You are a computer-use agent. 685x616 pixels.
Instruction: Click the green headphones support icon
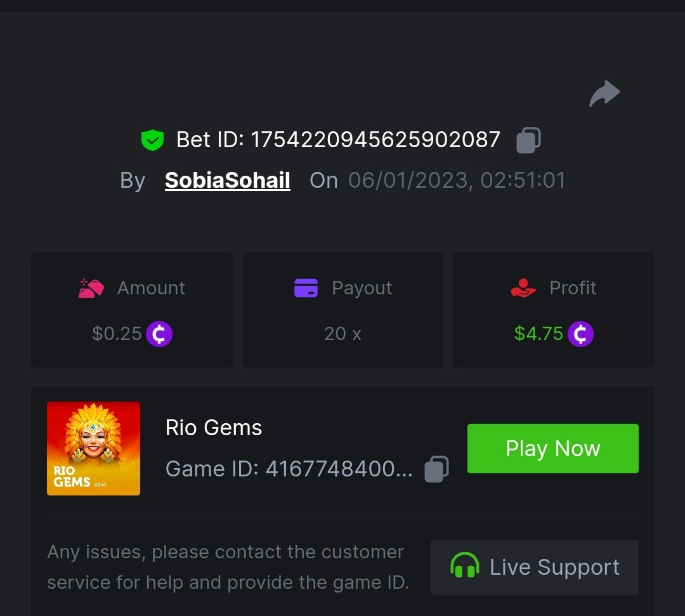[x=465, y=566]
